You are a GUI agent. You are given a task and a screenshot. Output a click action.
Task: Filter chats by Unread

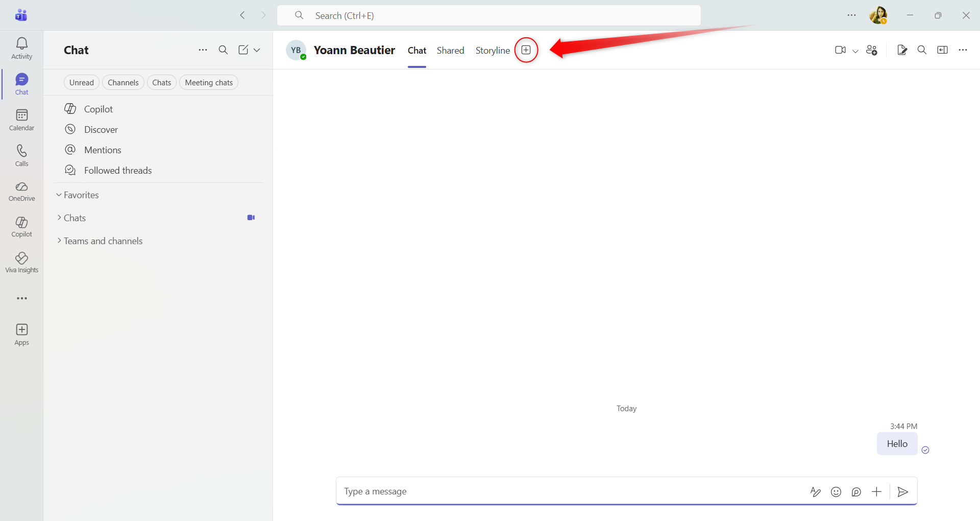[82, 83]
